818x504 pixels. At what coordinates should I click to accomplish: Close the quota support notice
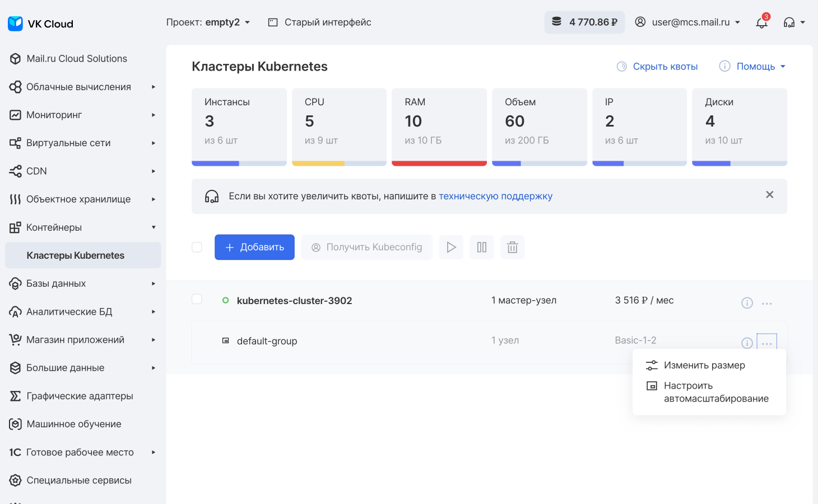click(769, 194)
